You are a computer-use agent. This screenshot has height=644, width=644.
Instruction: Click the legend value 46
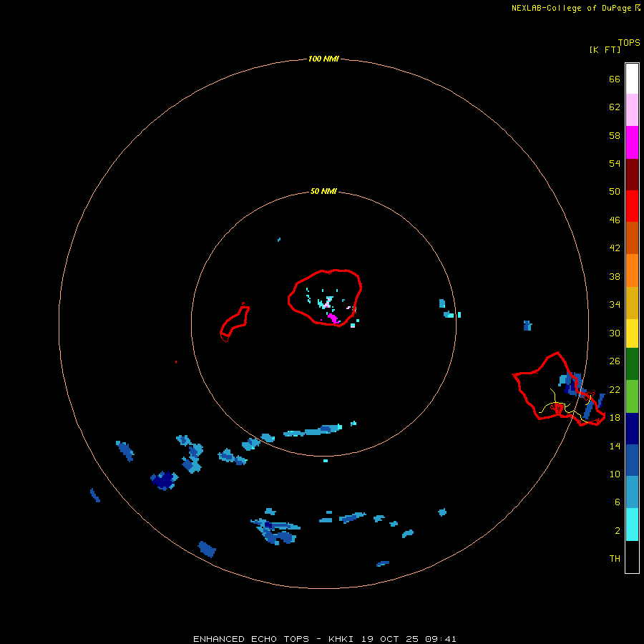click(x=615, y=220)
